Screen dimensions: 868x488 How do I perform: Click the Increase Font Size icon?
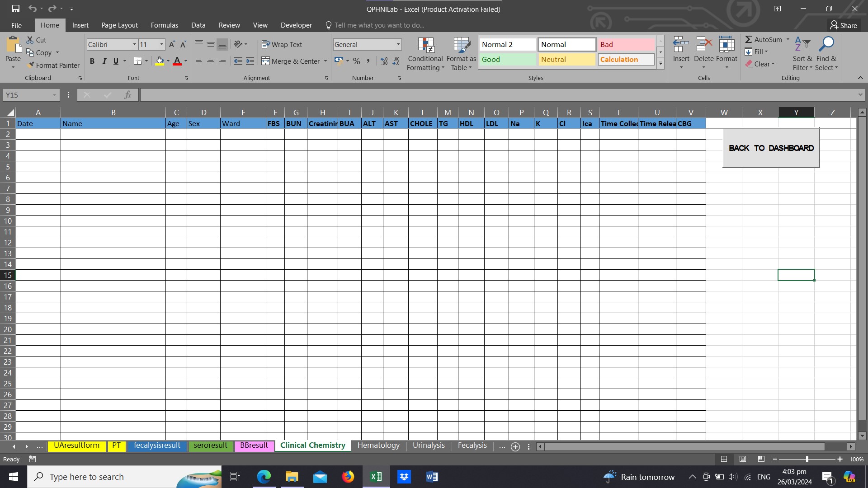tap(172, 44)
